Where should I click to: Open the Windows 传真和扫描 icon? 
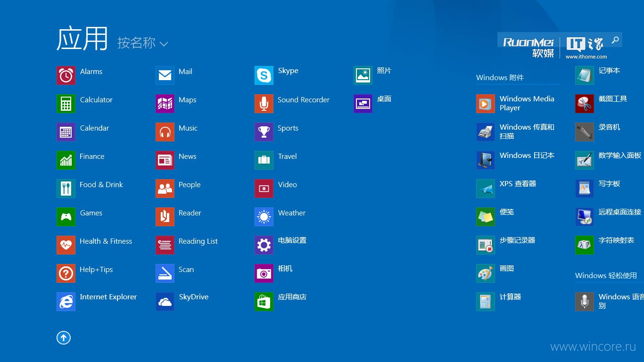click(486, 132)
